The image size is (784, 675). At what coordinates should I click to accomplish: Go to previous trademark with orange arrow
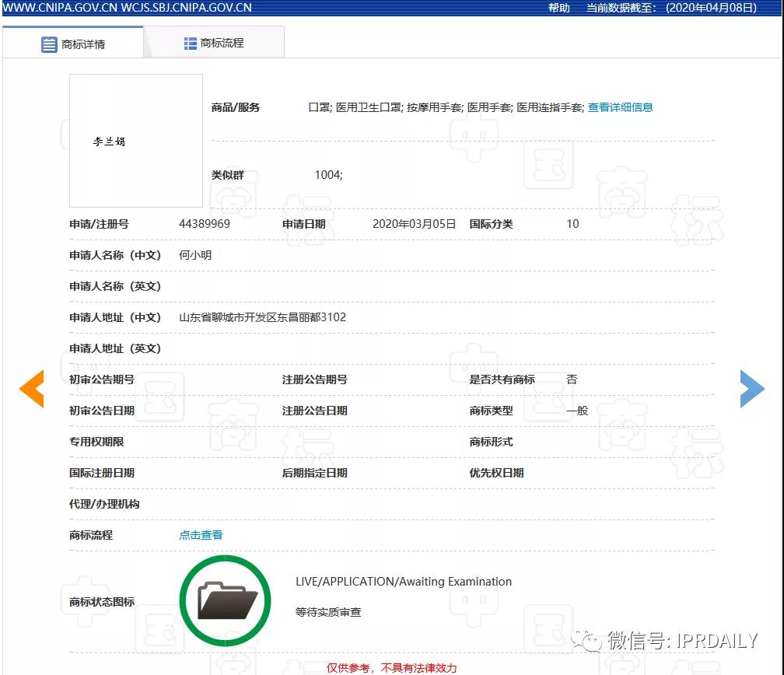pyautogui.click(x=31, y=389)
